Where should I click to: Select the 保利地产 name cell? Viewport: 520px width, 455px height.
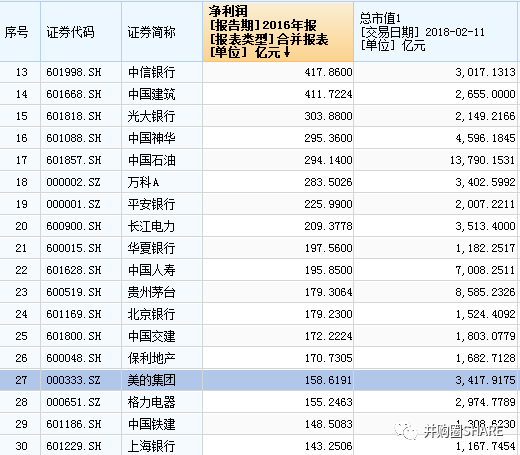coord(162,358)
